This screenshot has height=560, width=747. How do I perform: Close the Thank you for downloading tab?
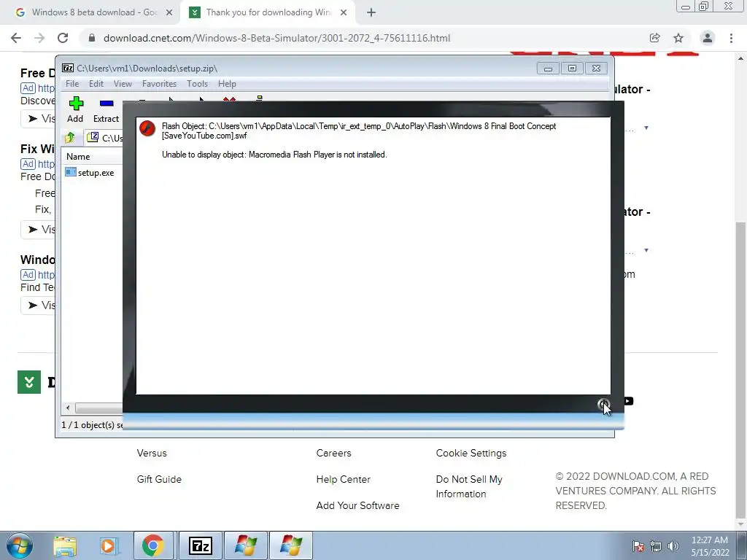coord(344,12)
